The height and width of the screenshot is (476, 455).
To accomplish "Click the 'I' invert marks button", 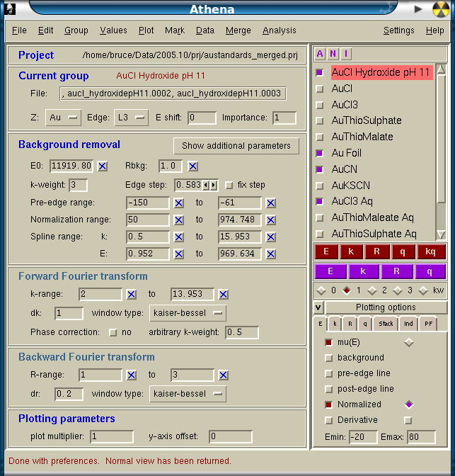I will 345,54.
